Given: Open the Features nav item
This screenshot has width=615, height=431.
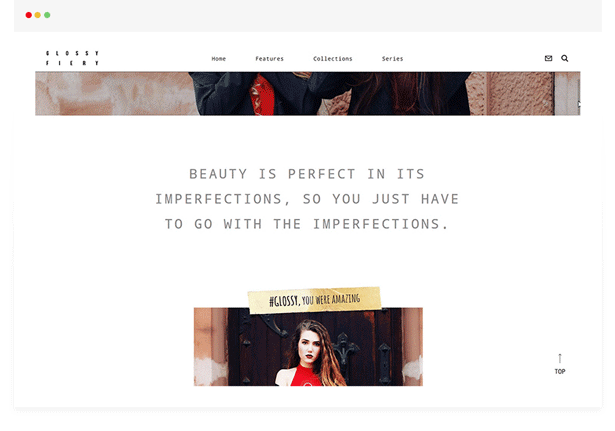Looking at the screenshot, I should coord(269,59).
